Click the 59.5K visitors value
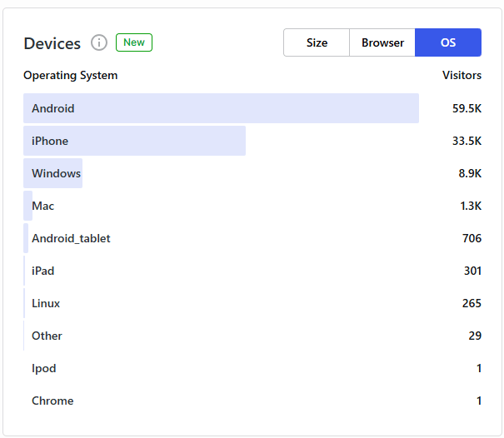This screenshot has width=504, height=438. [x=467, y=108]
